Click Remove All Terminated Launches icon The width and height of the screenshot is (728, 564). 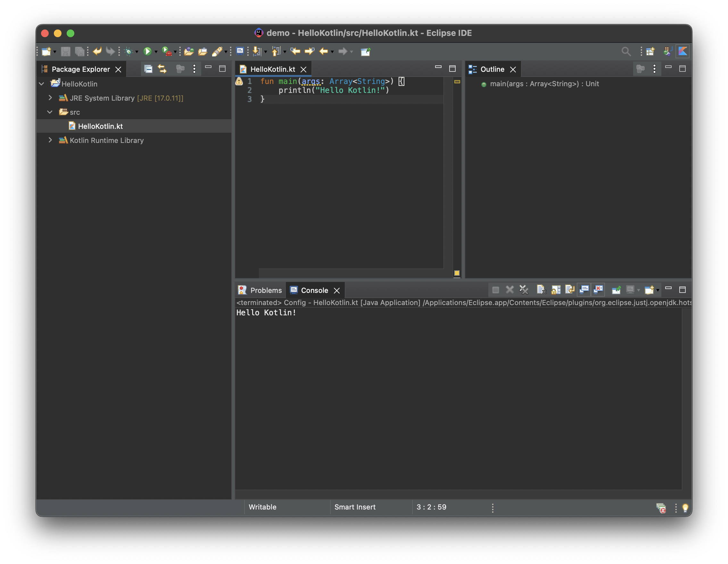click(524, 290)
